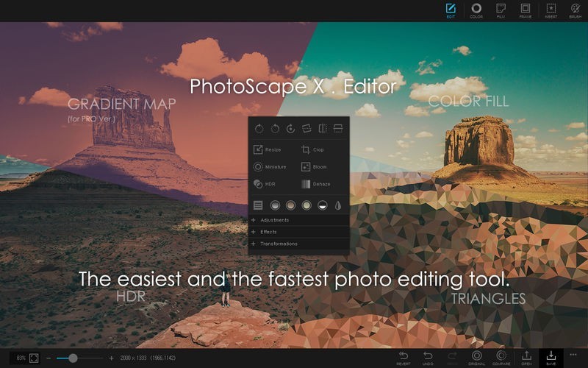The height and width of the screenshot is (368, 588).
Task: Click the circular arrow with center dot icon
Action: click(x=290, y=129)
